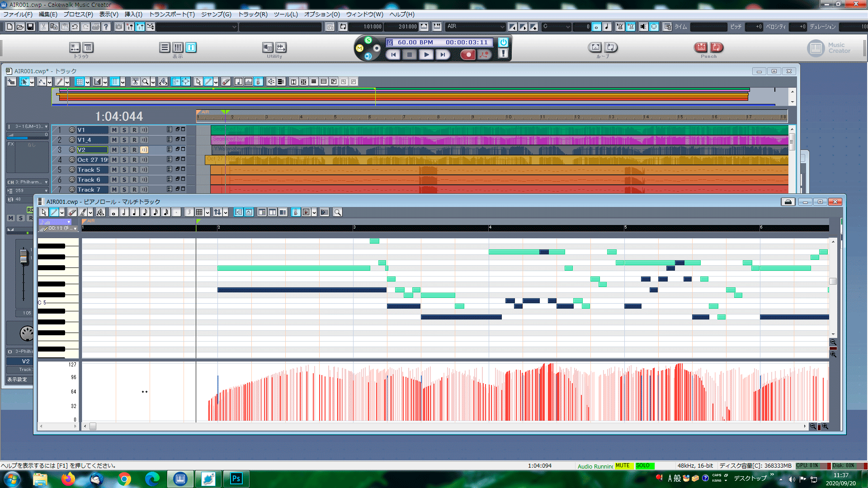Open the CH 3: Philharm channel dropdown
The width and height of the screenshot is (868, 488).
click(46, 182)
